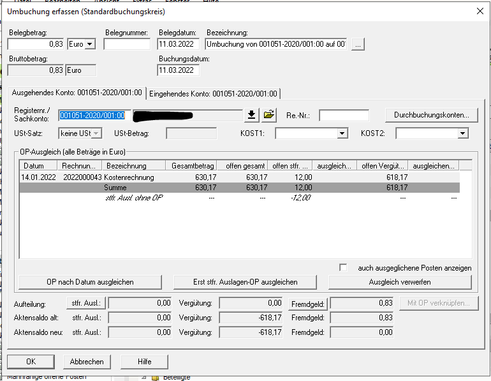Click the Aufteilung Fremdgeld value 0,83
The width and height of the screenshot is (491, 381).
click(x=362, y=303)
